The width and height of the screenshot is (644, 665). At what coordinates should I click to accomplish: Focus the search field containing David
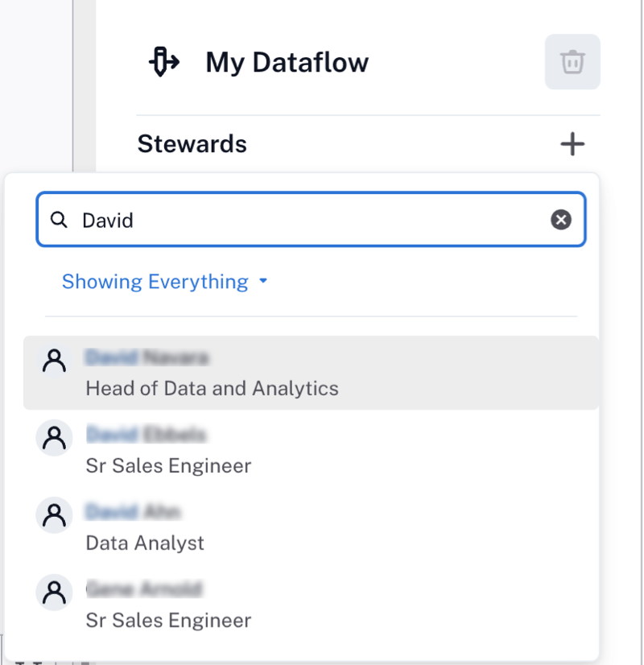pos(311,220)
